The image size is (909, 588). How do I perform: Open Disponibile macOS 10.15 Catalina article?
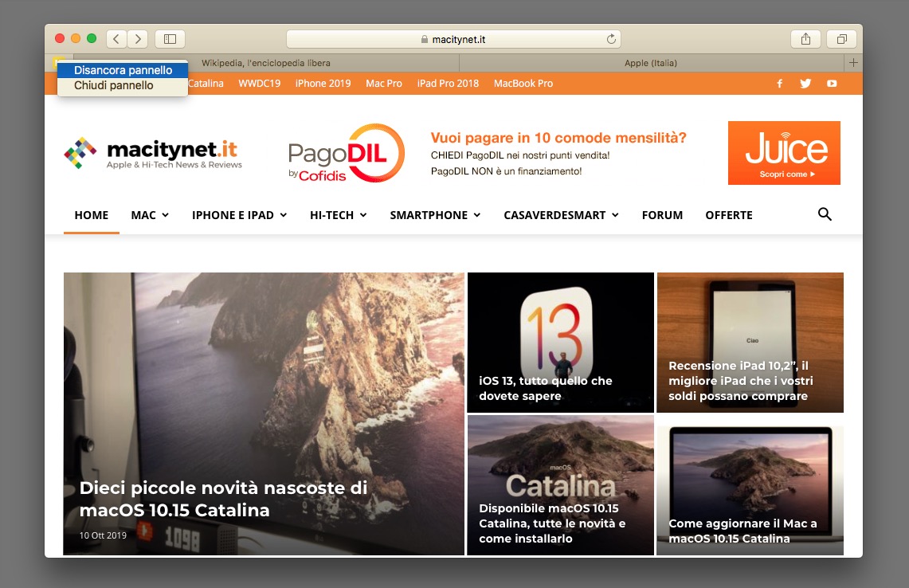click(561, 484)
